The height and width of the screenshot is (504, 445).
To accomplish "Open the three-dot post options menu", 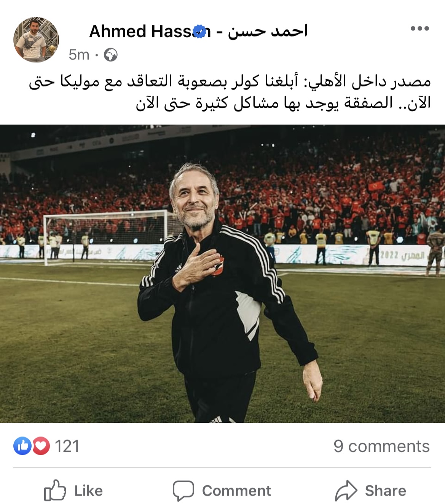I will [420, 29].
